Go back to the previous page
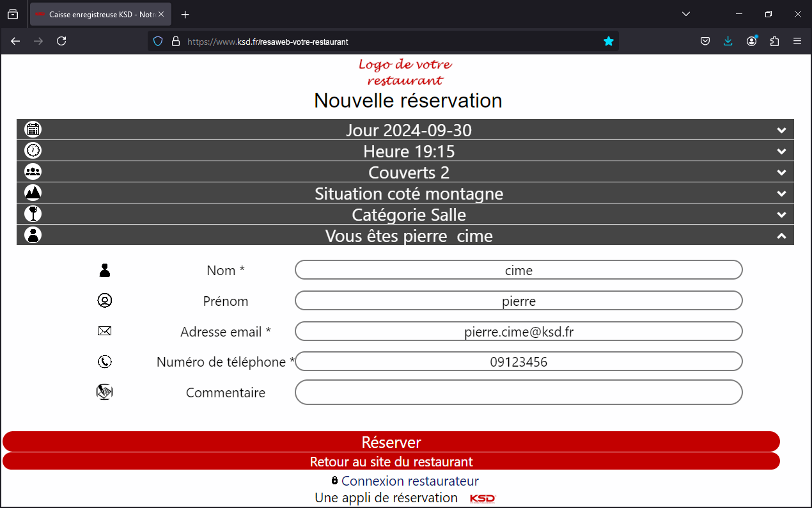 15,41
